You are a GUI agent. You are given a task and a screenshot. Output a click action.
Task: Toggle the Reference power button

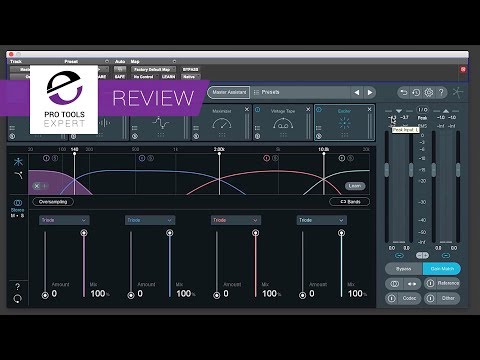click(430, 283)
